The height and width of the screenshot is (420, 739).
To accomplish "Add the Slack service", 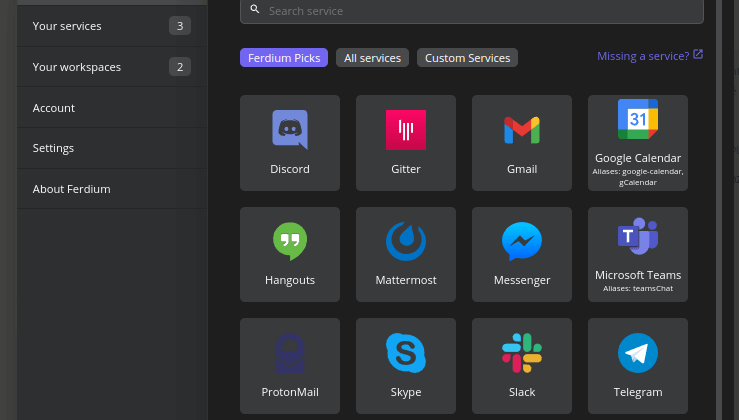I will [x=522, y=366].
